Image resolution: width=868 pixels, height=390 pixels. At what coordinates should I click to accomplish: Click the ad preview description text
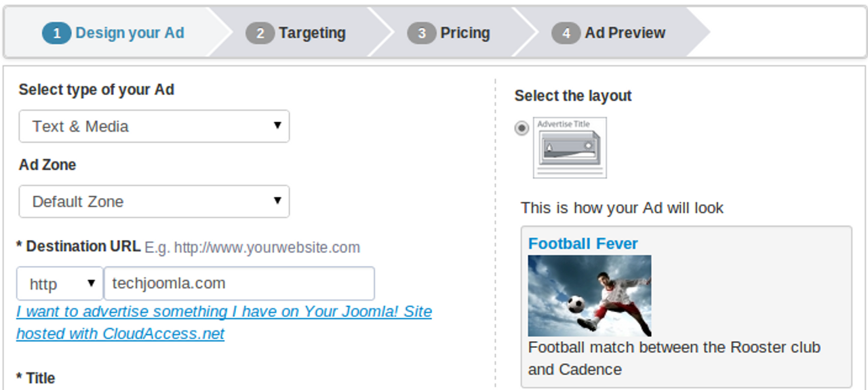point(673,358)
